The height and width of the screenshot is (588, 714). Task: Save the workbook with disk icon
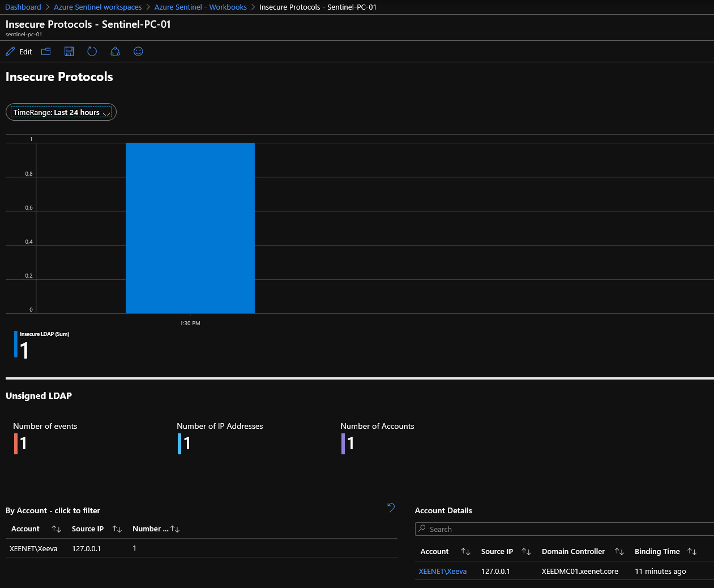pyautogui.click(x=69, y=52)
